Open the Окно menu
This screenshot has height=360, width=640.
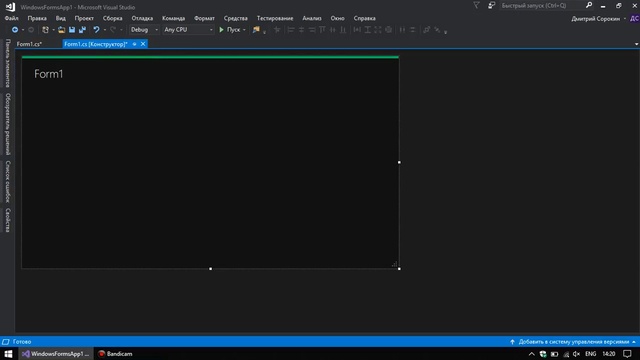pos(337,18)
